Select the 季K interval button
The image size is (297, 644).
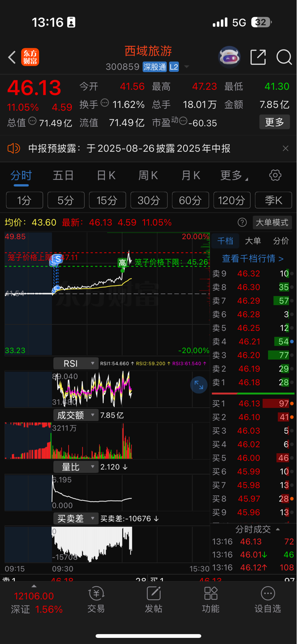coord(273,200)
